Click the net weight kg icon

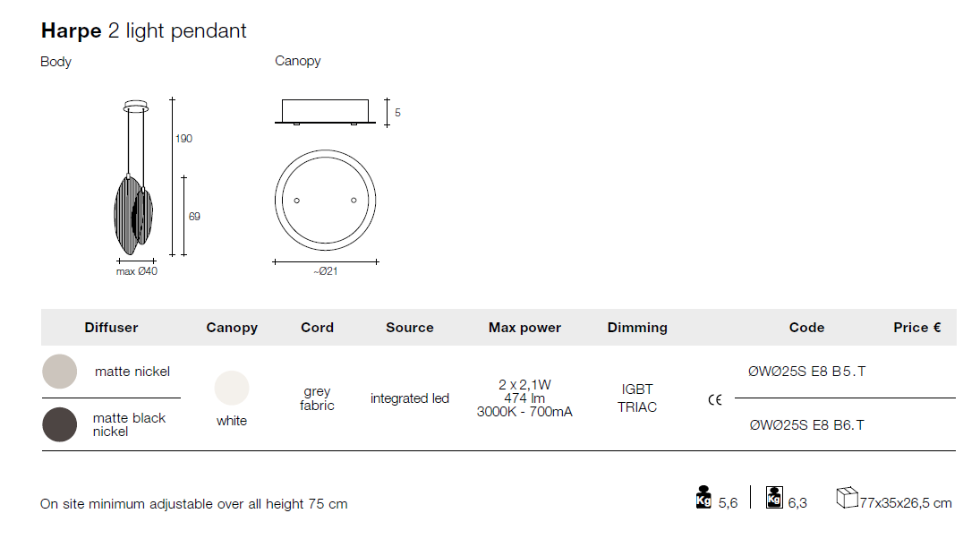[x=703, y=497]
